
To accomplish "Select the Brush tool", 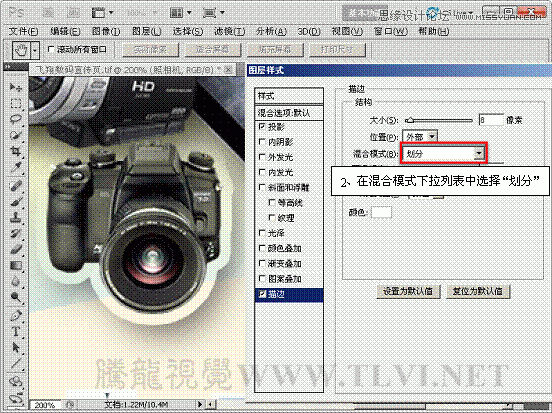I will (15, 201).
